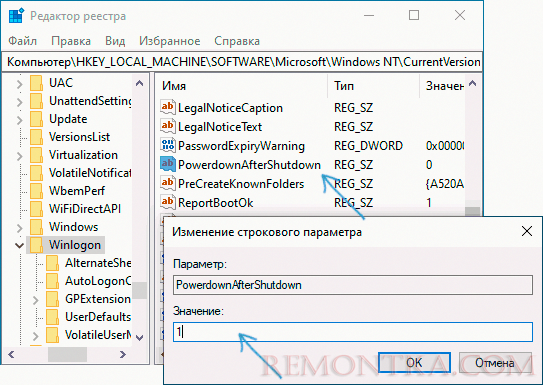This screenshot has width=543, height=385.
Task: Select the VersionsList folder icon
Action: click(x=36, y=137)
